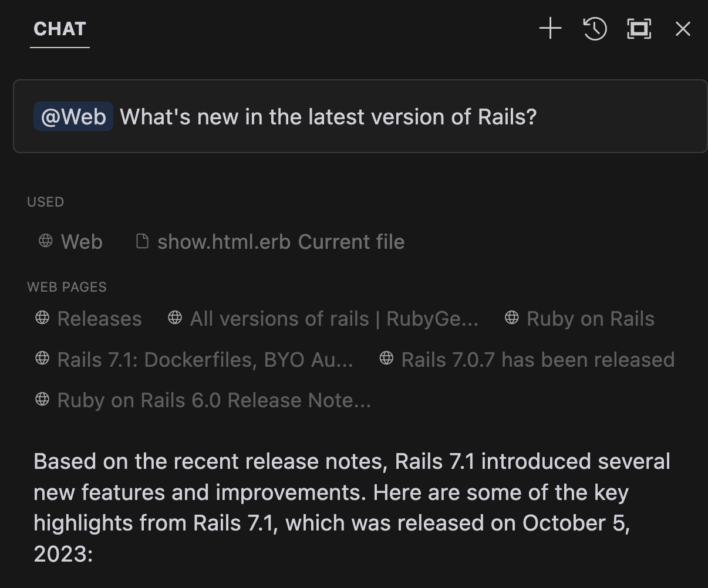The image size is (708, 588).
Task: Expand chat to full screen icon
Action: [639, 29]
